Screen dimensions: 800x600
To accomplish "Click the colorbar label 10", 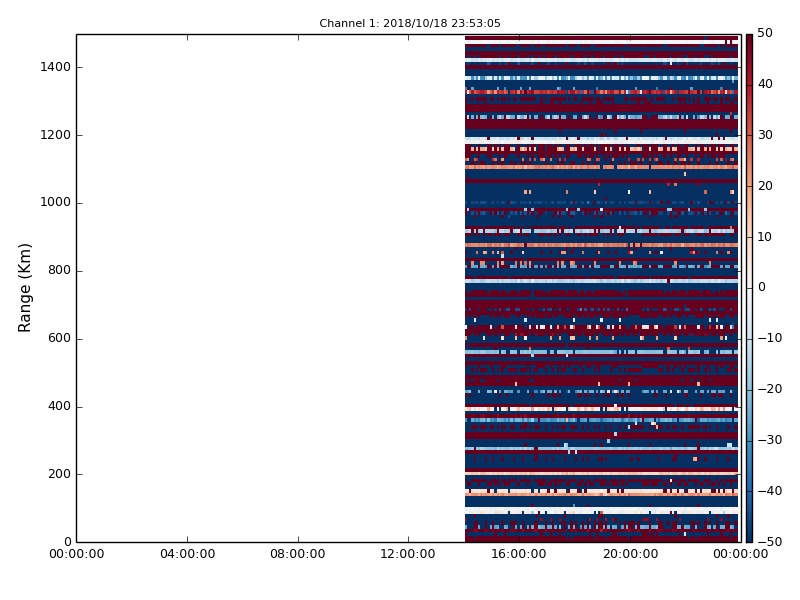I will click(x=765, y=237).
